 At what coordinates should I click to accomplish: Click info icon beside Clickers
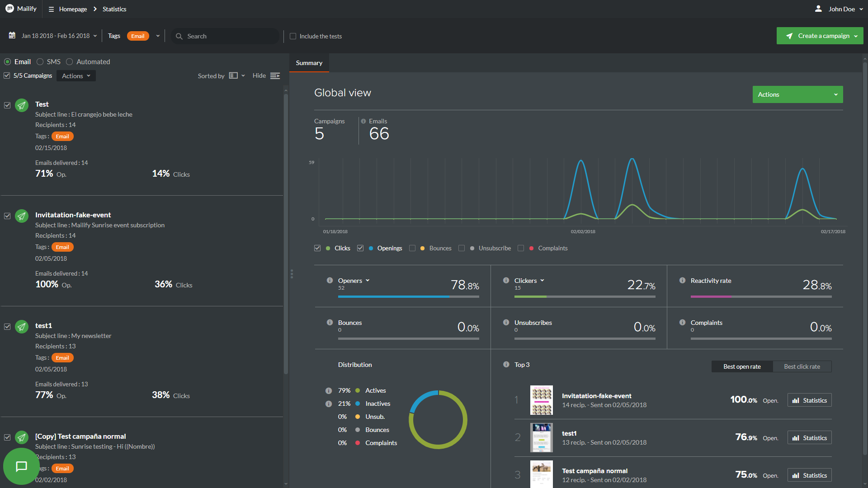[506, 280]
